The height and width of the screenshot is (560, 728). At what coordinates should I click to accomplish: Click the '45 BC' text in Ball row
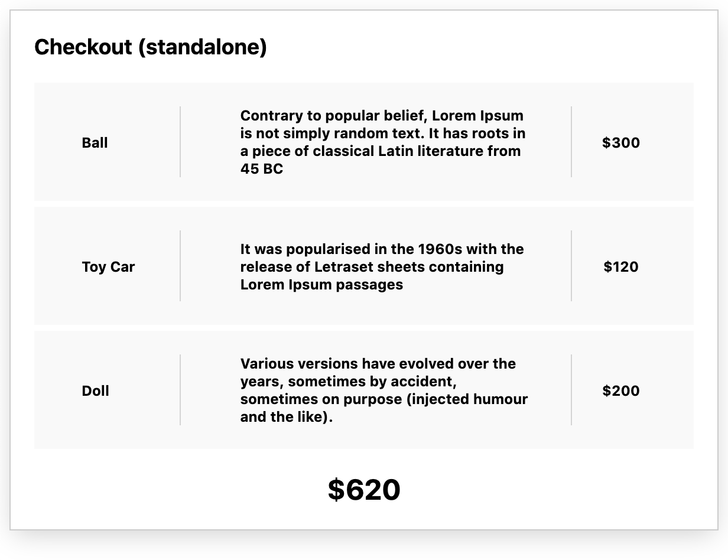coord(262,169)
